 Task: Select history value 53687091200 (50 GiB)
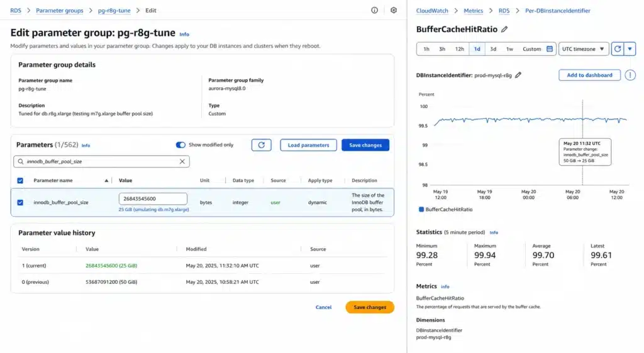coord(111,282)
